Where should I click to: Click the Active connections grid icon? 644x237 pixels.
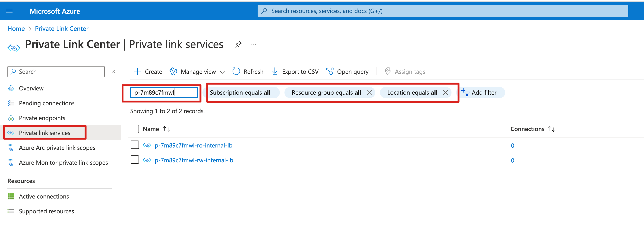11,196
